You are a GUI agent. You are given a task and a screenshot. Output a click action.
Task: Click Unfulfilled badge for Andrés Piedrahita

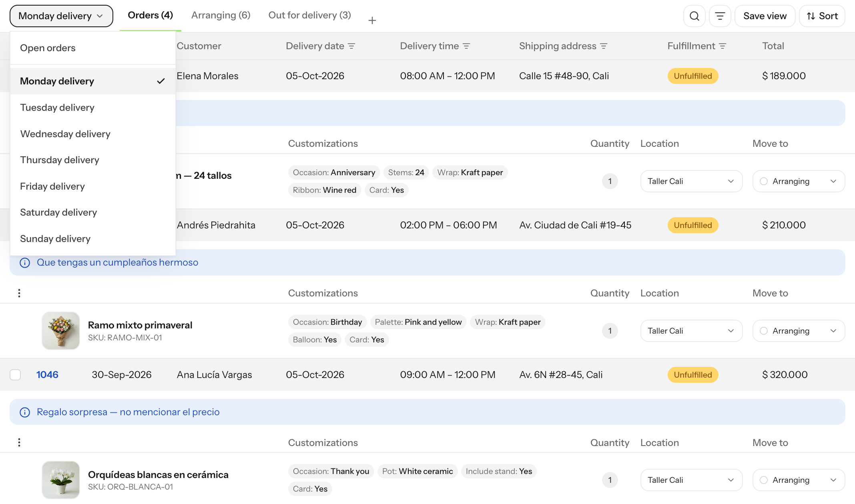click(692, 225)
